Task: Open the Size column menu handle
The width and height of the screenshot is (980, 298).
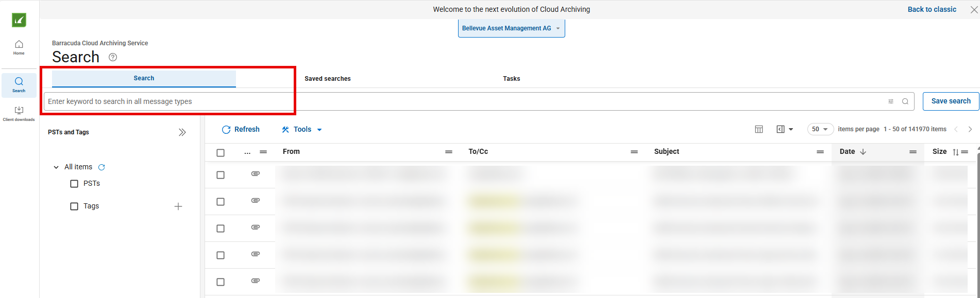Action: [965, 152]
